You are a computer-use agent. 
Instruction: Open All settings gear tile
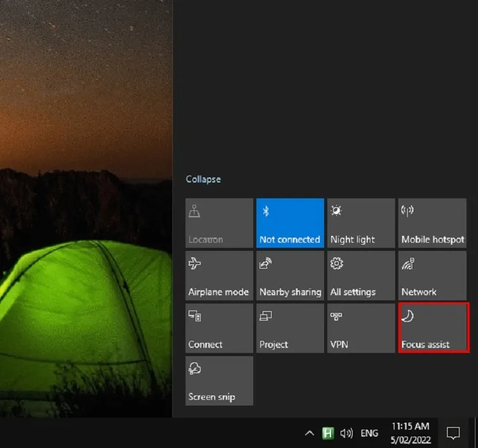pos(361,275)
